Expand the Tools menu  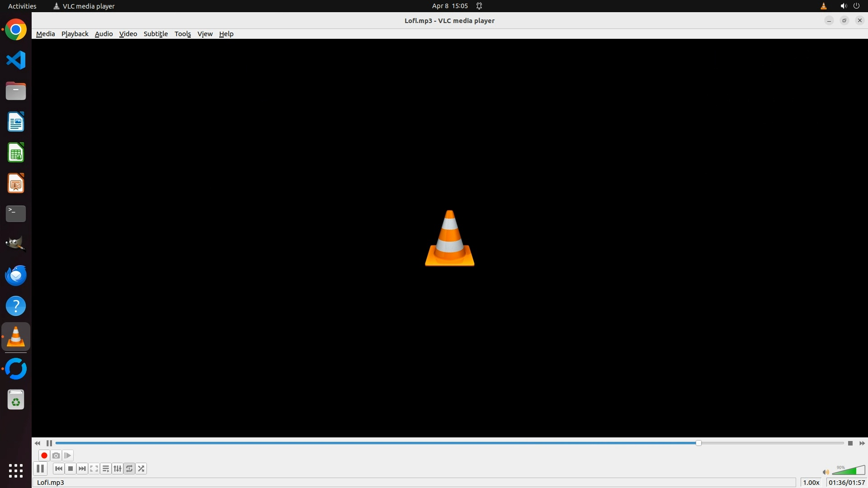coord(183,34)
